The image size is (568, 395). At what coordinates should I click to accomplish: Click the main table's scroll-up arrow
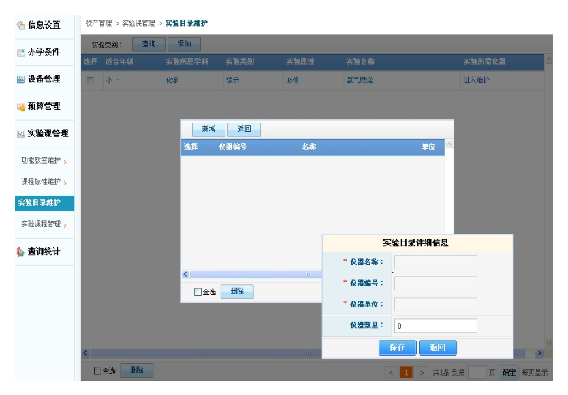click(x=549, y=60)
